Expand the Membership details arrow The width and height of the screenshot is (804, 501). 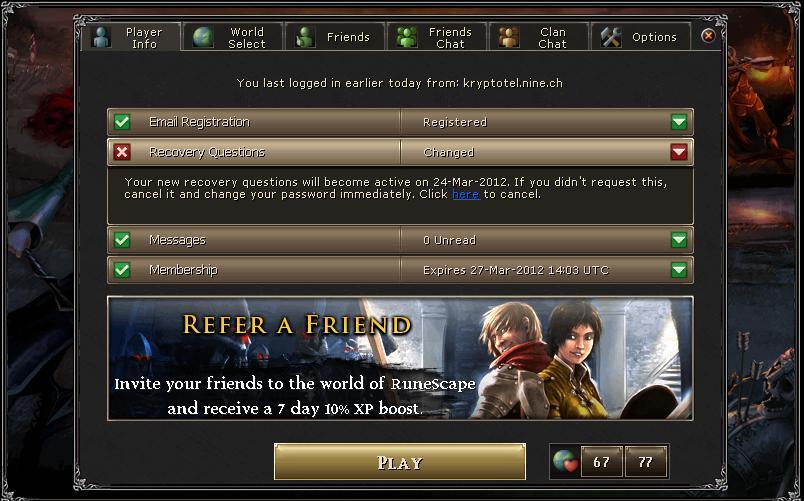679,270
